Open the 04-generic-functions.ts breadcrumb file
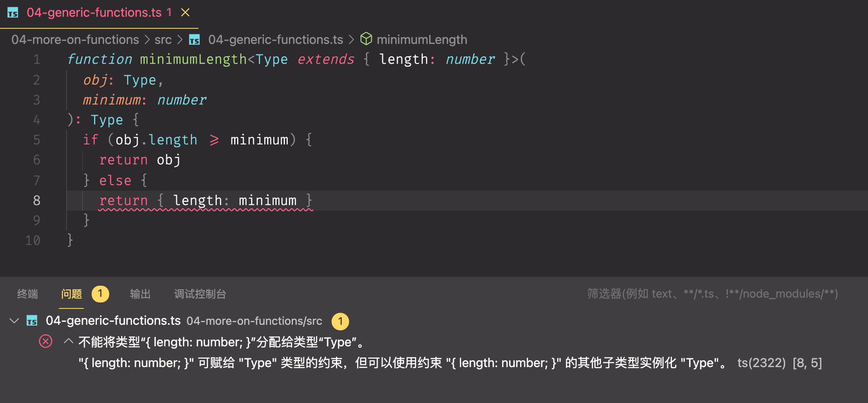The width and height of the screenshot is (868, 403). (275, 40)
